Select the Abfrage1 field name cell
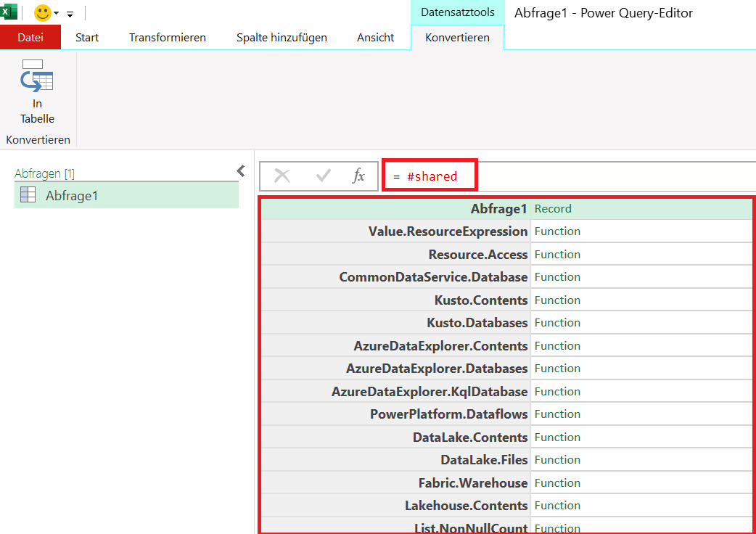The width and height of the screenshot is (756, 534). [x=396, y=209]
